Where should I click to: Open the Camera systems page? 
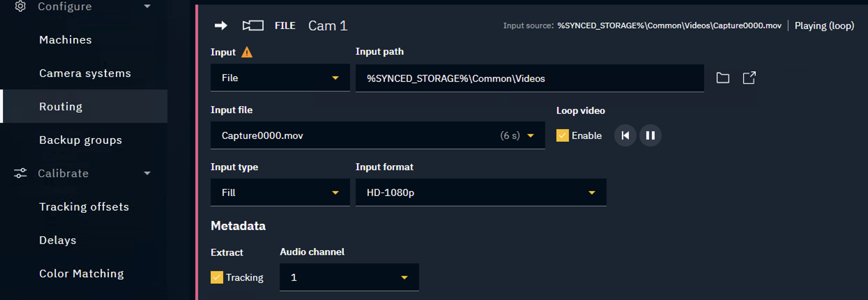tap(85, 73)
